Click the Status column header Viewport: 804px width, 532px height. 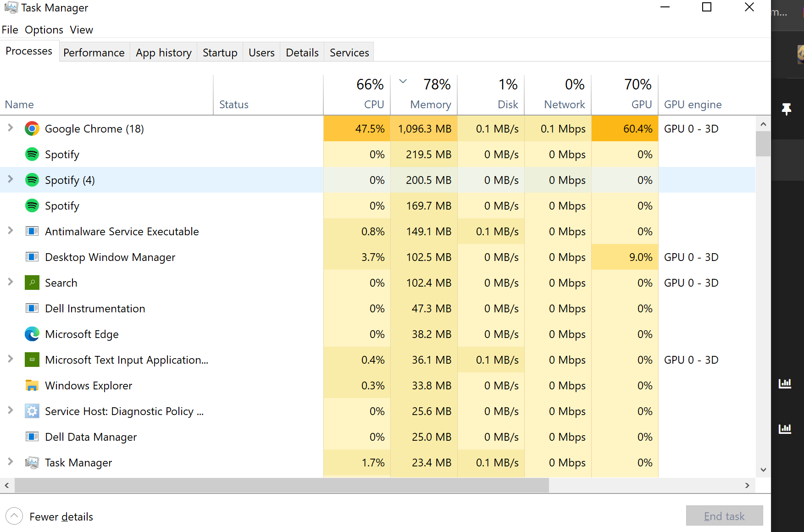[268, 94]
